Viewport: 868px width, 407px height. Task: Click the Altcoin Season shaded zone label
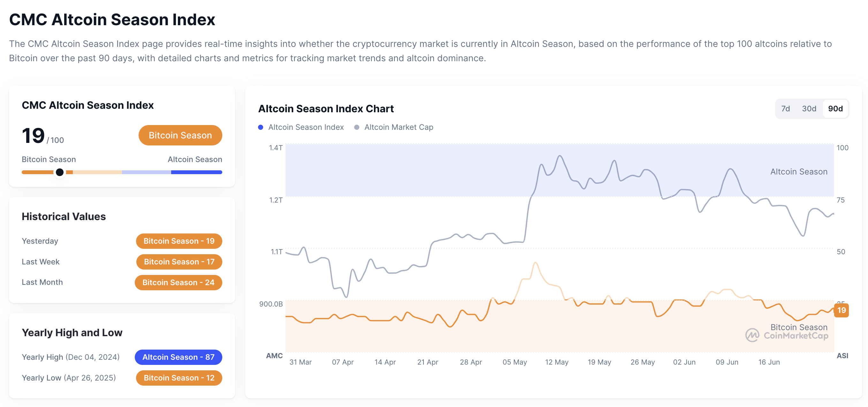[799, 172]
